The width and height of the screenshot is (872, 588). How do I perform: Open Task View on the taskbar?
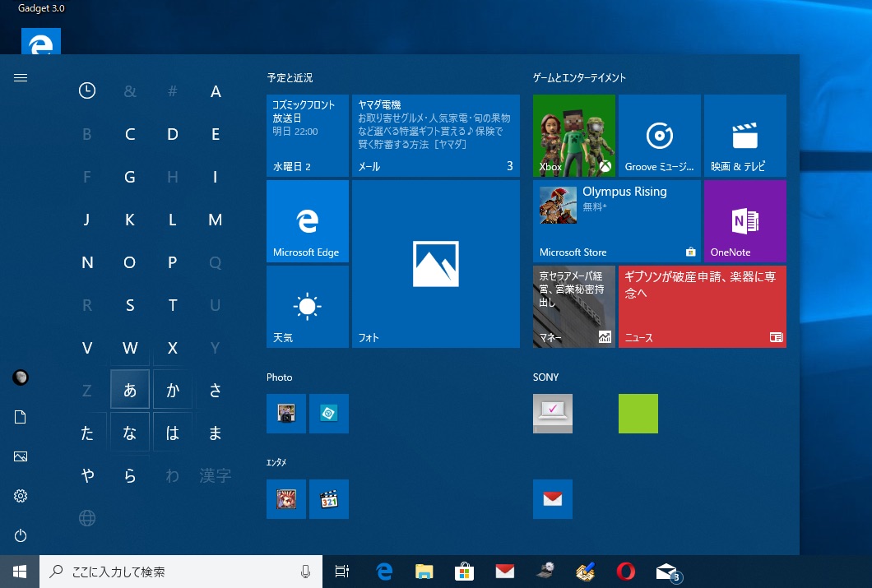[342, 572]
